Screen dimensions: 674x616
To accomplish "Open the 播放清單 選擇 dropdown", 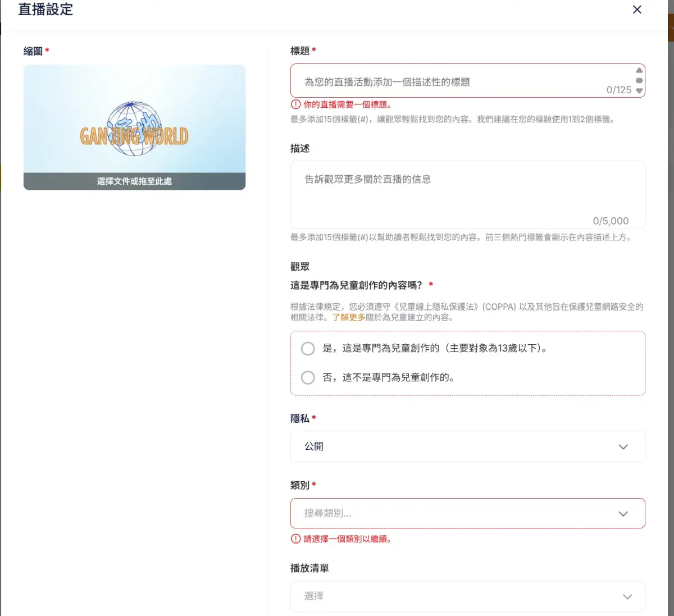I will coord(467,596).
